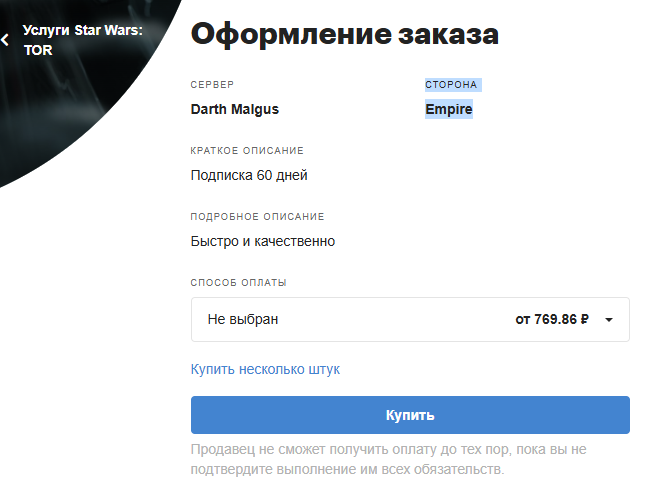Click the КРАТКОЕ ОПИСАНИЕ label
672x496 pixels.
click(x=247, y=150)
